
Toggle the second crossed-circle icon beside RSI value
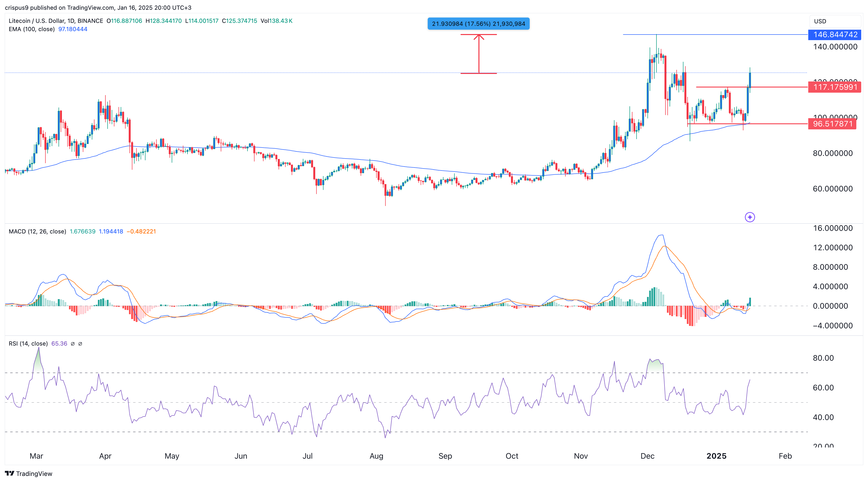(80, 344)
